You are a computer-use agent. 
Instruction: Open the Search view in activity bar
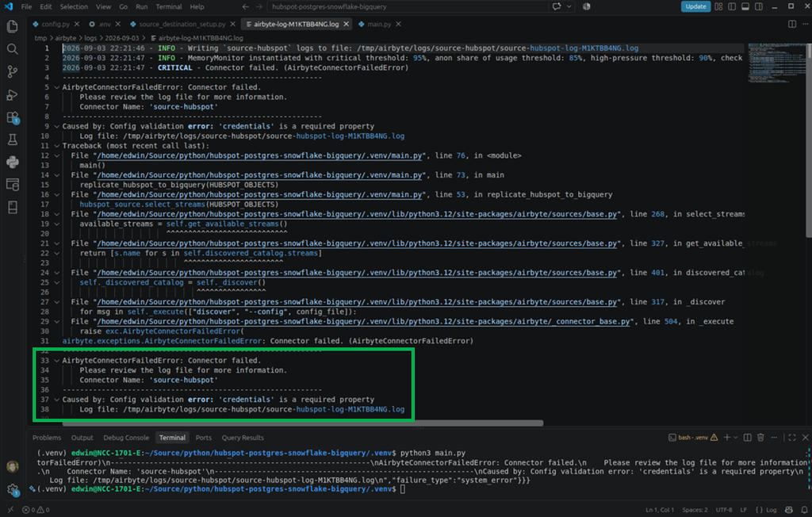click(13, 49)
